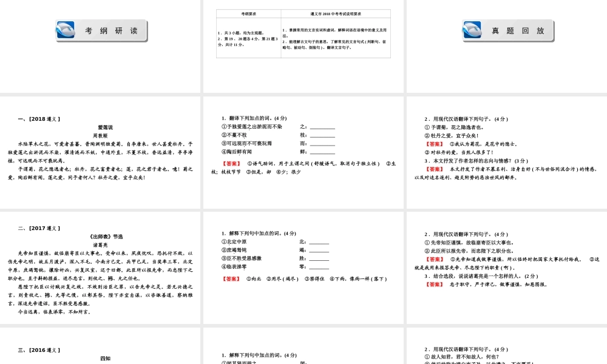The width and height of the screenshot is (607, 364).
Task: Click the 考纲研读 banner label
Action: 112,31
